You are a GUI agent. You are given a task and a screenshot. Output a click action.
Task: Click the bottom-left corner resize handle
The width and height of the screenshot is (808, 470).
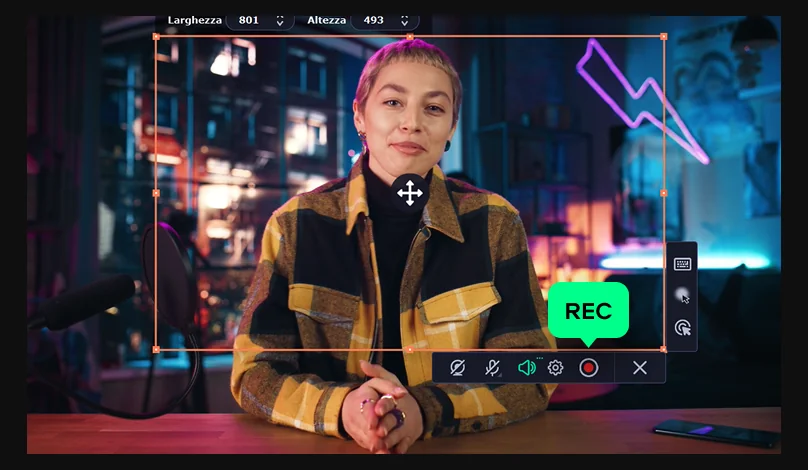[156, 349]
